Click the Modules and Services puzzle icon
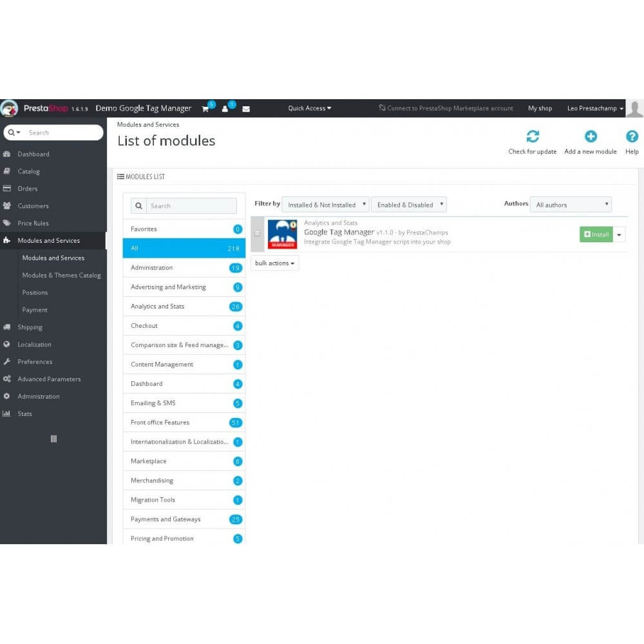 click(6, 240)
